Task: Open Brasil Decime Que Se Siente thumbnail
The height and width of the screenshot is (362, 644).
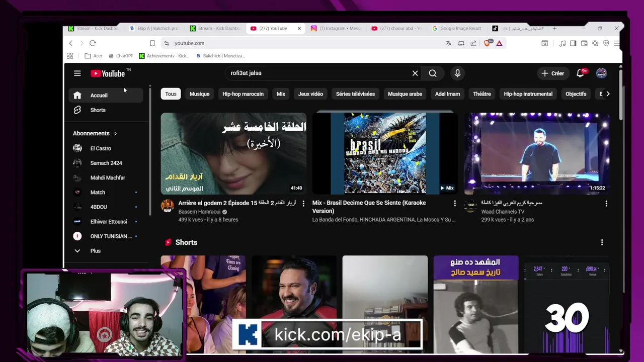Action: click(385, 153)
